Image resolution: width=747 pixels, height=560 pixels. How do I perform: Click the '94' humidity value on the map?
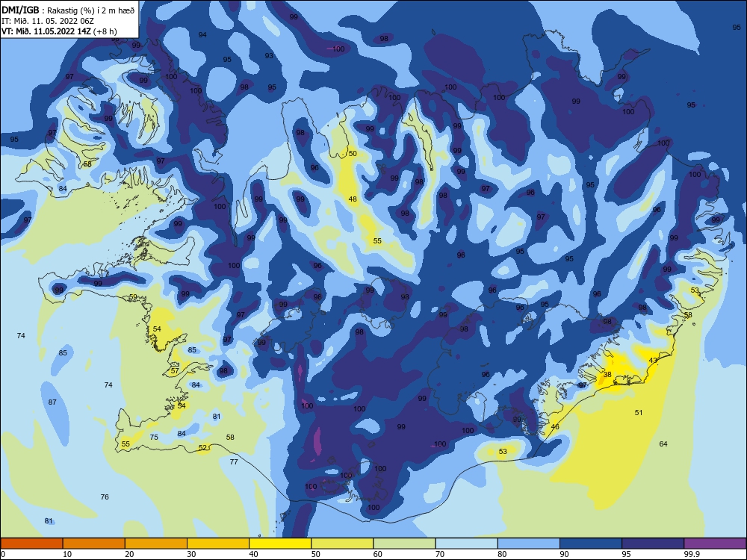pos(202,35)
